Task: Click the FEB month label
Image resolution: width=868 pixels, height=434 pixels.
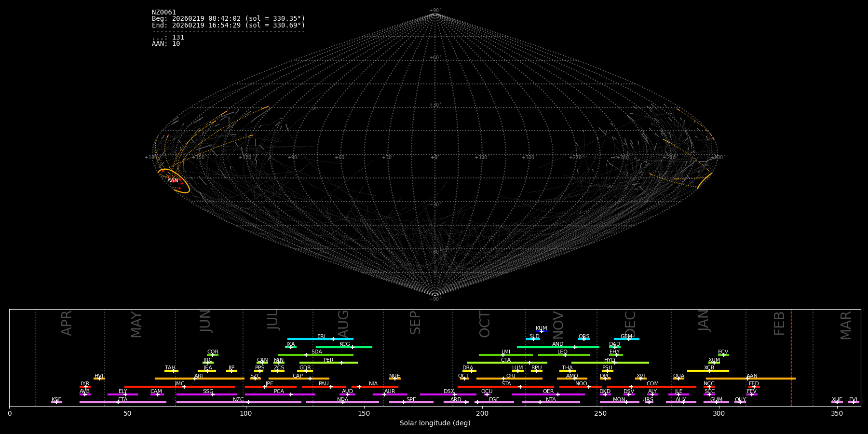Action: point(779,324)
